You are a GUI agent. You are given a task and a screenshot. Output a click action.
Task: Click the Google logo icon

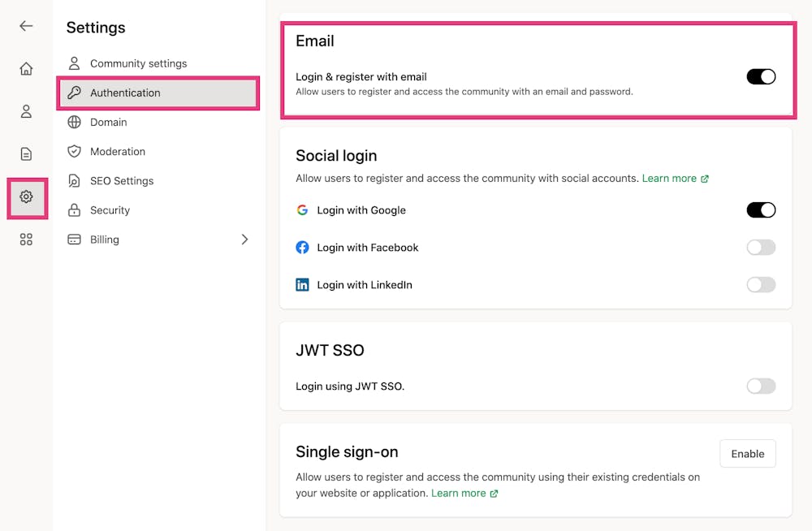[x=302, y=210]
